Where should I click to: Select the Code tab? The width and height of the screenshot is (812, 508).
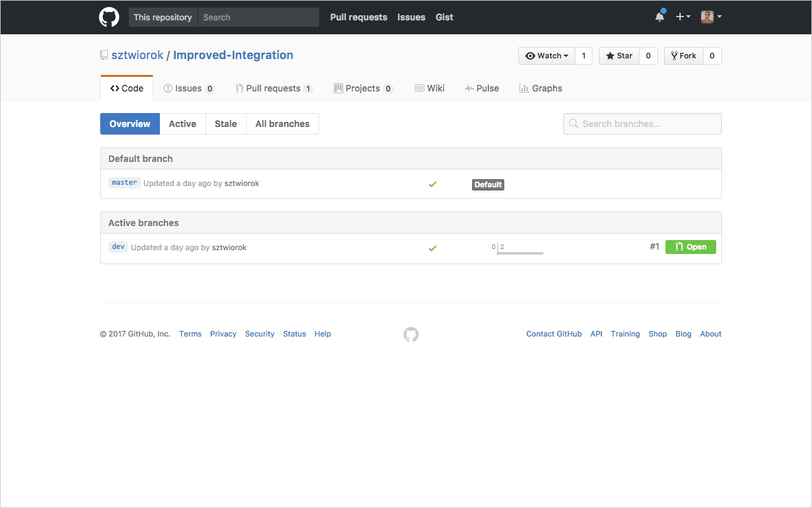point(127,88)
